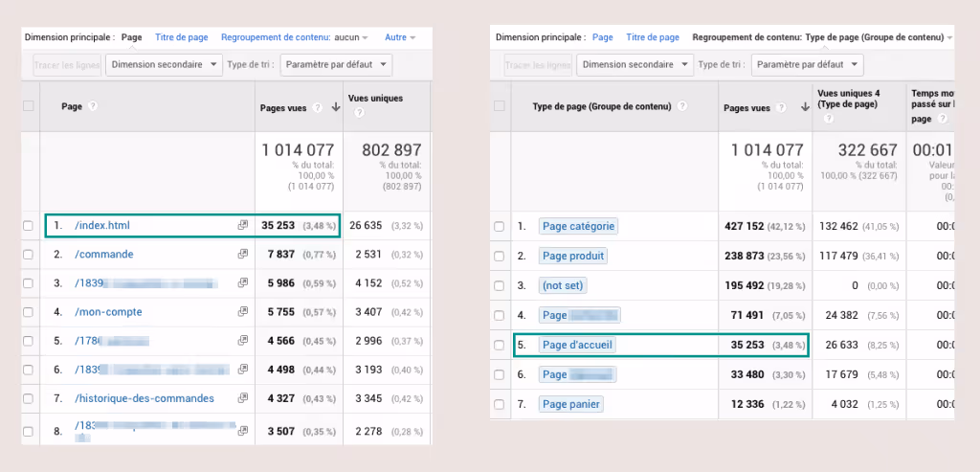Click Tracer les lignes button in left panel
The image size is (980, 472).
pos(67,64)
